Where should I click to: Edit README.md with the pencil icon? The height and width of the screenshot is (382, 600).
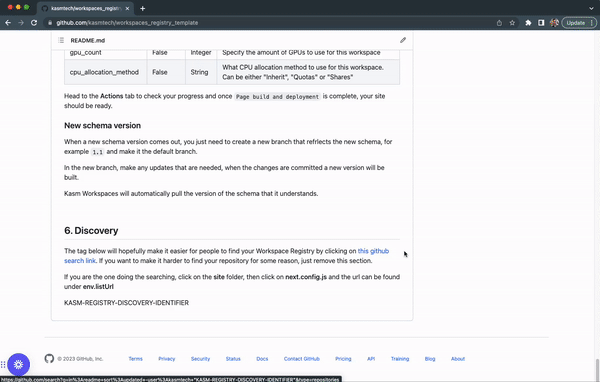(403, 40)
